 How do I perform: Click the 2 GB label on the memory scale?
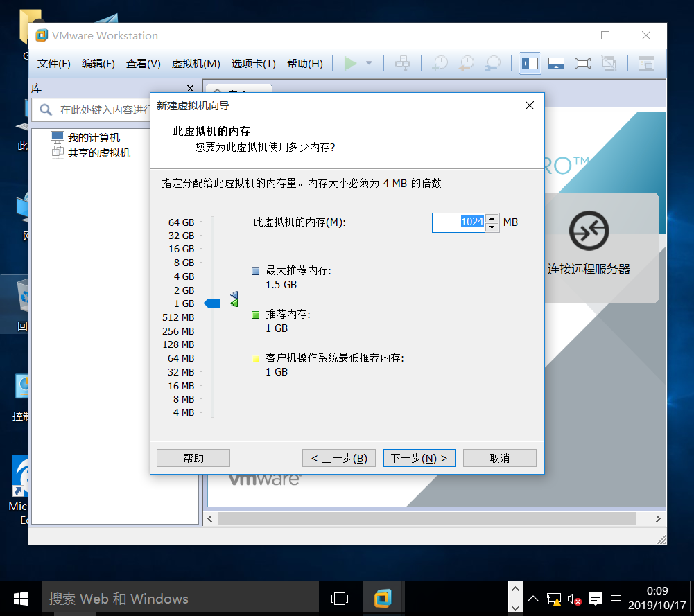pos(184,290)
